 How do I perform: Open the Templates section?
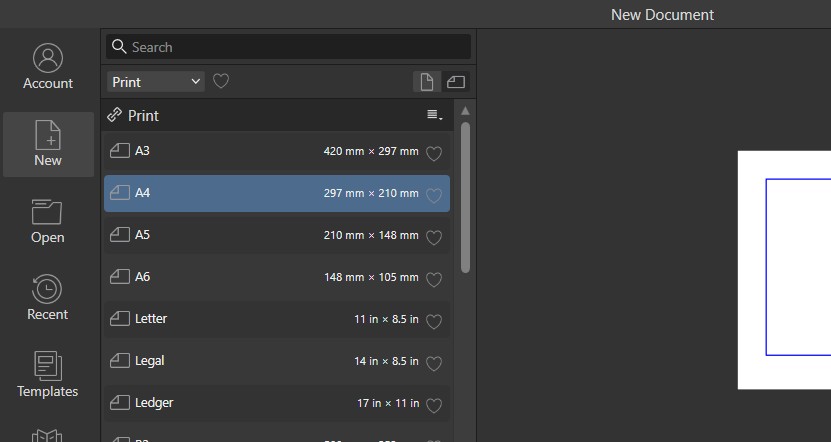pos(48,375)
